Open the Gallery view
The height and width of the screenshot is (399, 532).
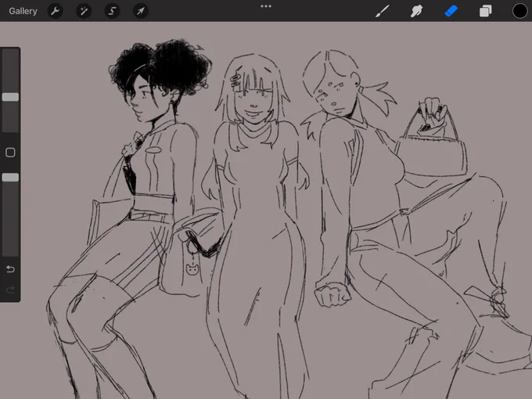coord(23,11)
